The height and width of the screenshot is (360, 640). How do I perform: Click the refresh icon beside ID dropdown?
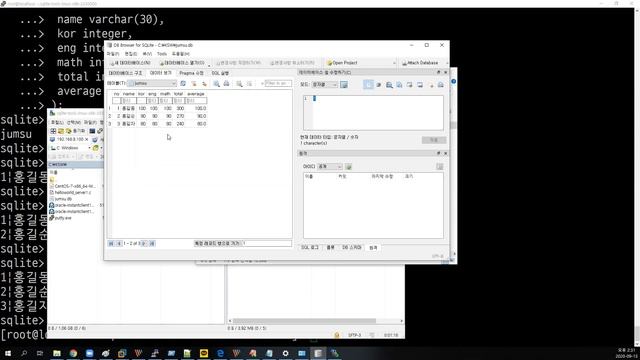coord(349,167)
